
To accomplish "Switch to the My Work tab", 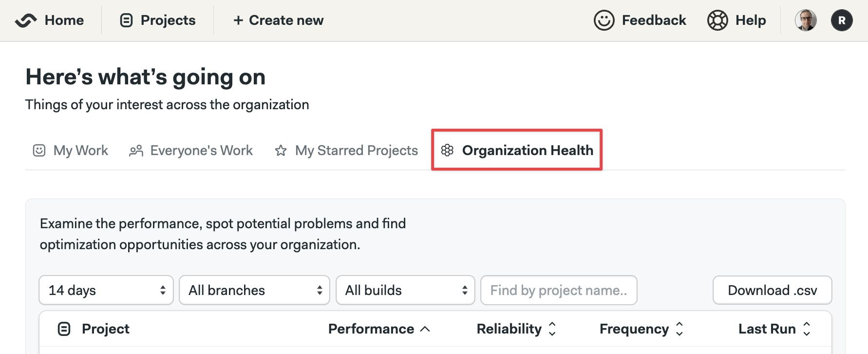I will pos(80,150).
